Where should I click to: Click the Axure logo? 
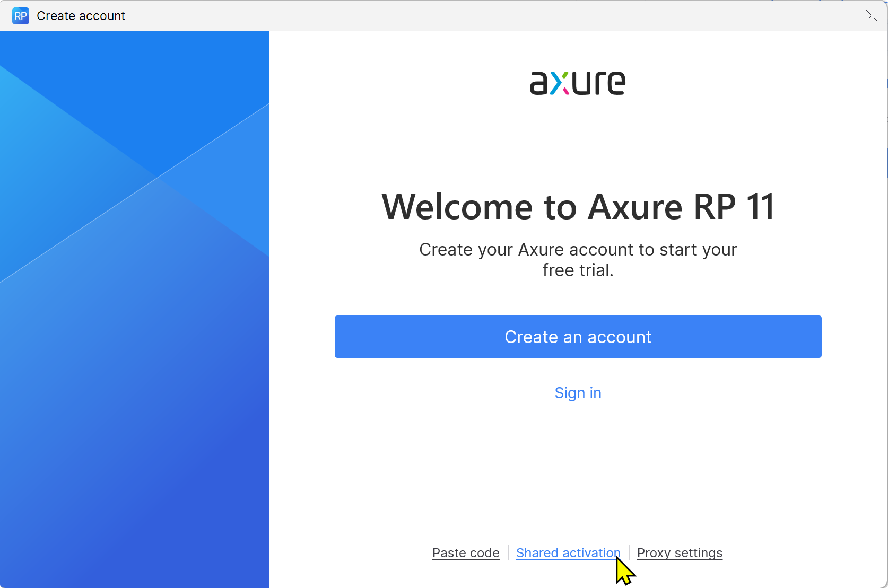578,83
